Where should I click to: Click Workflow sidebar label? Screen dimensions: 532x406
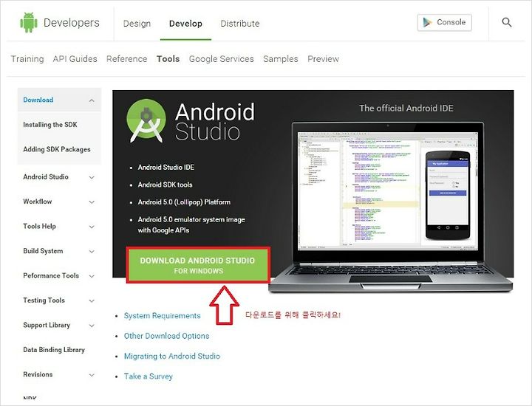(x=38, y=202)
